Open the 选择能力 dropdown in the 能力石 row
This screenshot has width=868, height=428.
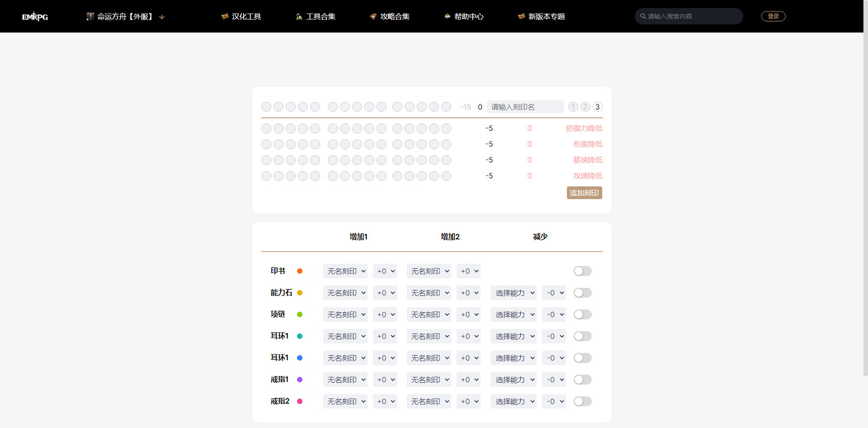tap(513, 292)
